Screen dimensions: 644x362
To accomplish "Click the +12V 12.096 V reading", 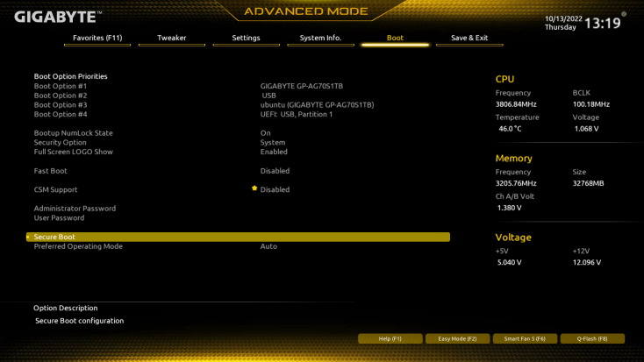I will [x=587, y=263].
